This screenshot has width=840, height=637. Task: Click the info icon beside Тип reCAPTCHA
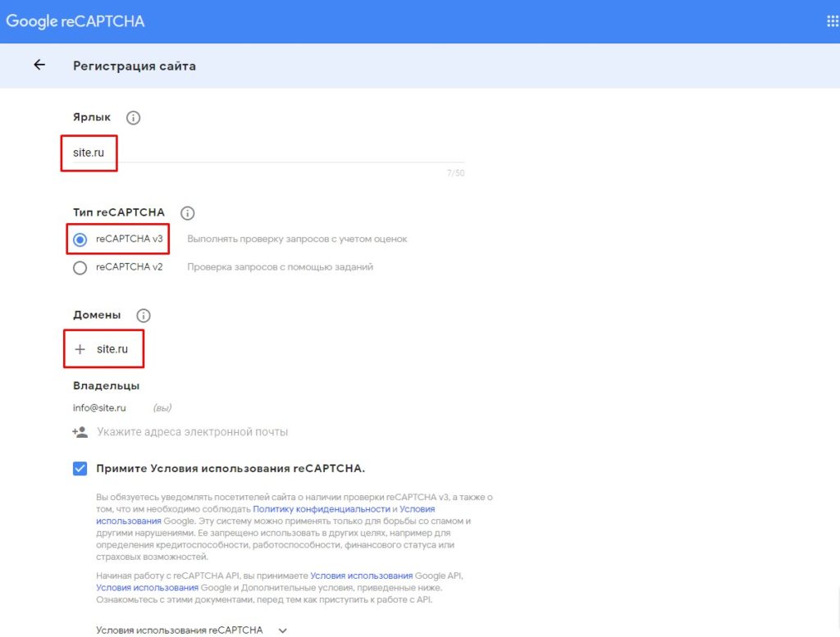187,213
